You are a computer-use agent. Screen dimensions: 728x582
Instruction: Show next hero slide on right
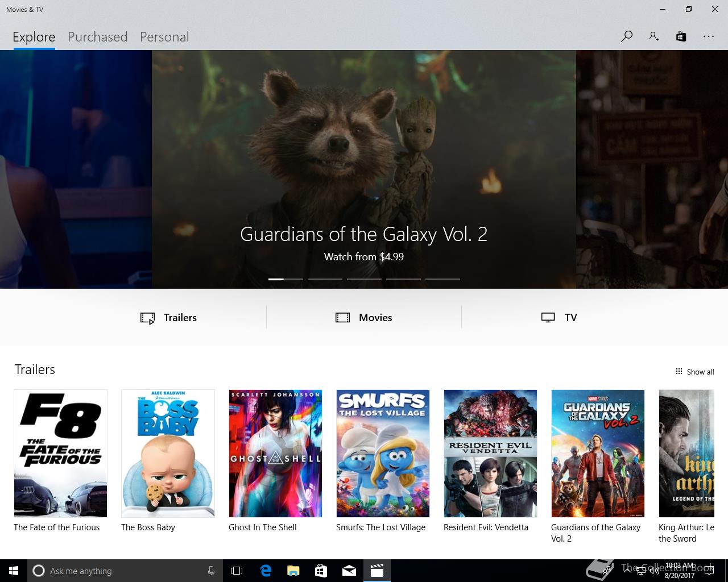click(x=652, y=169)
